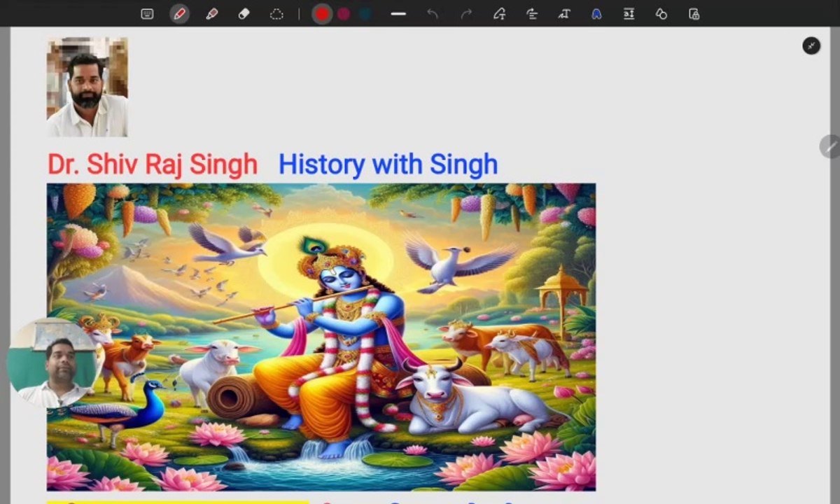Open the shapes insert tool

pos(661,13)
